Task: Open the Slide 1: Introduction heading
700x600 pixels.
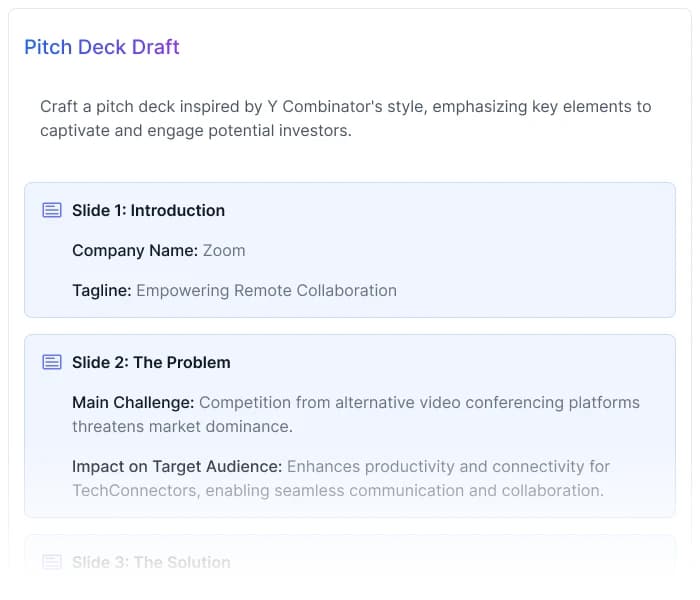Action: 148,210
